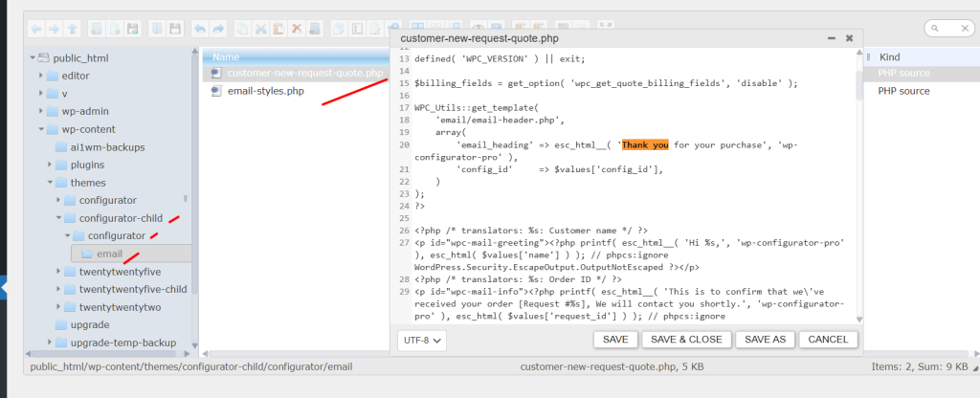Expand the wp-admin folder arrow

click(41, 111)
